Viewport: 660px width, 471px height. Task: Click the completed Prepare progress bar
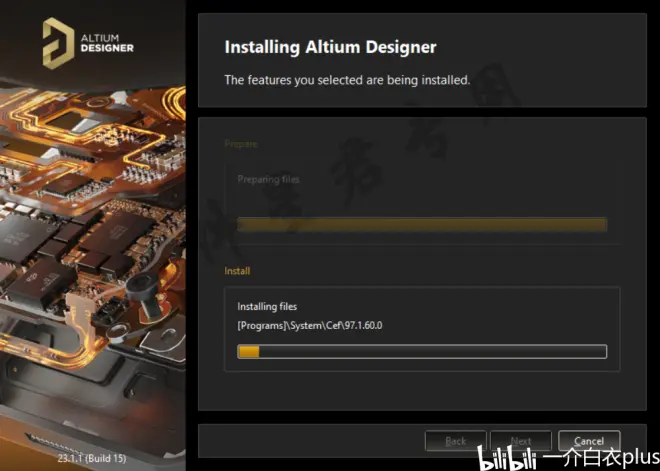coord(420,225)
